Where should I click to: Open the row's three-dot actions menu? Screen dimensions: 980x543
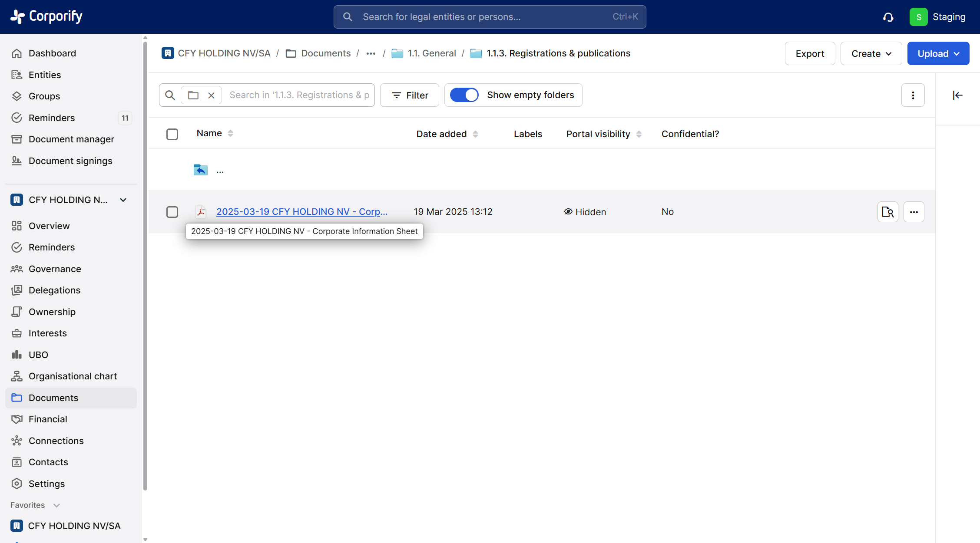coord(914,212)
